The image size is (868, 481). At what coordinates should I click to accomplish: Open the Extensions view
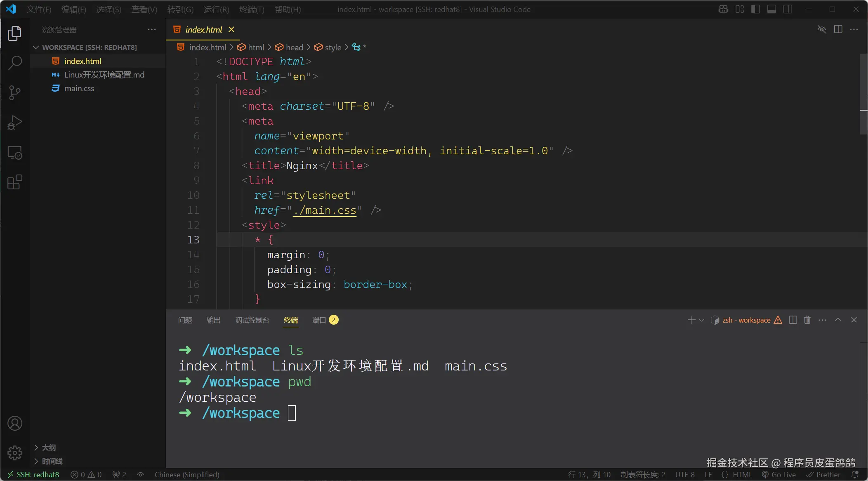tap(15, 182)
